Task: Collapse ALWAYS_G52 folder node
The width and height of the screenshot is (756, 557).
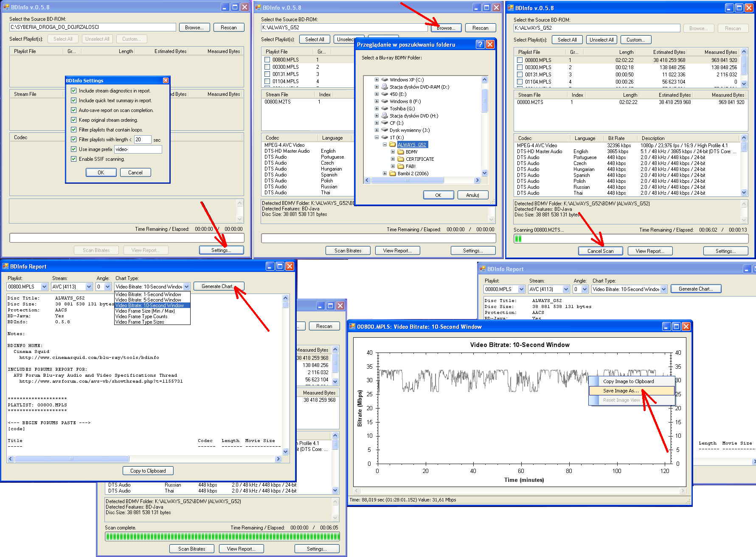Action: pos(385,145)
